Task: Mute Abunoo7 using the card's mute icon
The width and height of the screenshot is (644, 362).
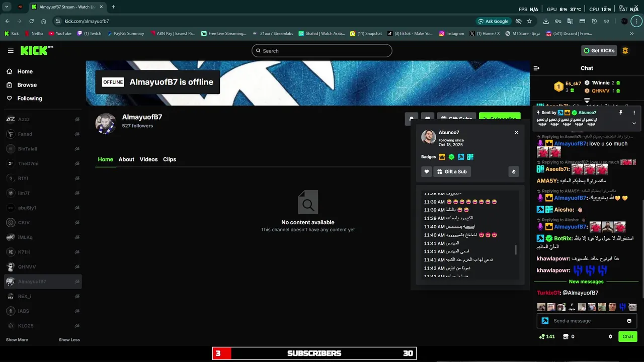Action: tap(514, 171)
